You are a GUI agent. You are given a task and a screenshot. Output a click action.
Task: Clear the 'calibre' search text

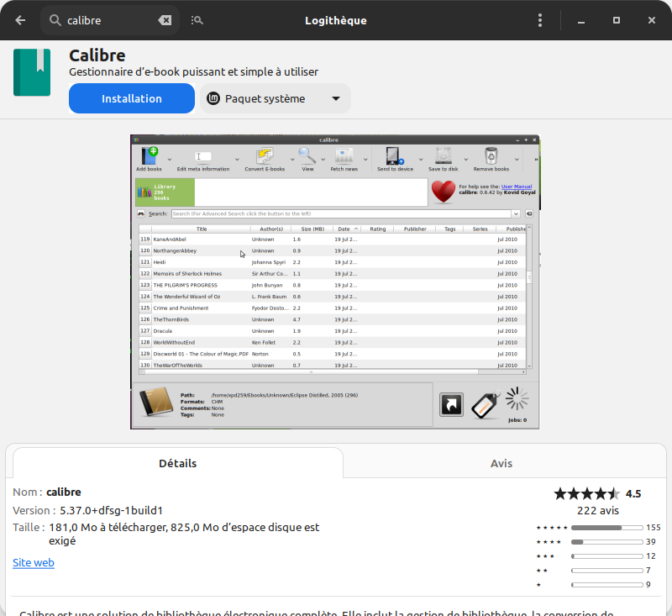(x=165, y=20)
